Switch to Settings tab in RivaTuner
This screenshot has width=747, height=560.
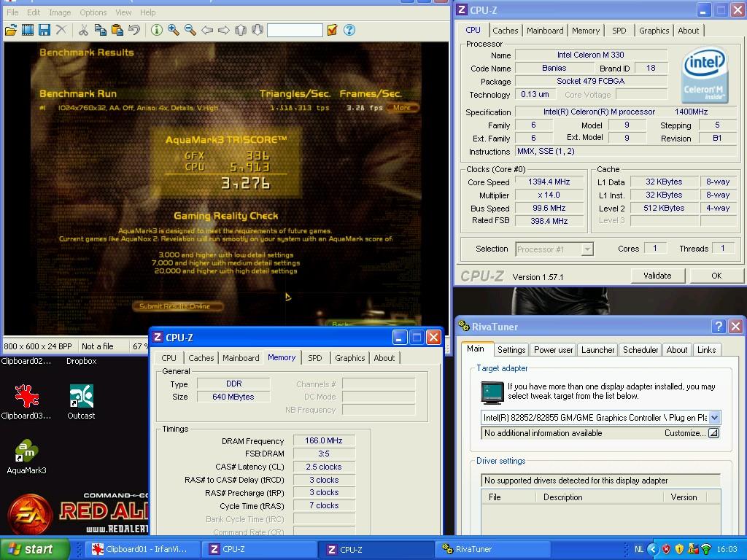click(x=511, y=350)
